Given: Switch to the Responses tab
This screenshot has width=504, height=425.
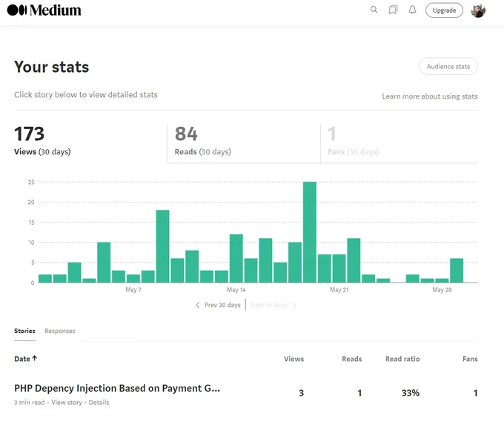Looking at the screenshot, I should click(x=60, y=331).
